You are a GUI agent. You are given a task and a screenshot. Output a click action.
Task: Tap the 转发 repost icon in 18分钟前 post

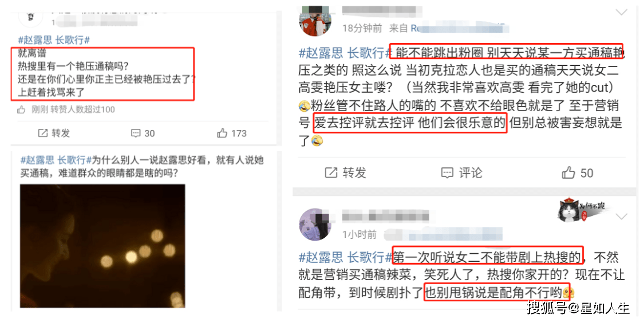(x=331, y=172)
